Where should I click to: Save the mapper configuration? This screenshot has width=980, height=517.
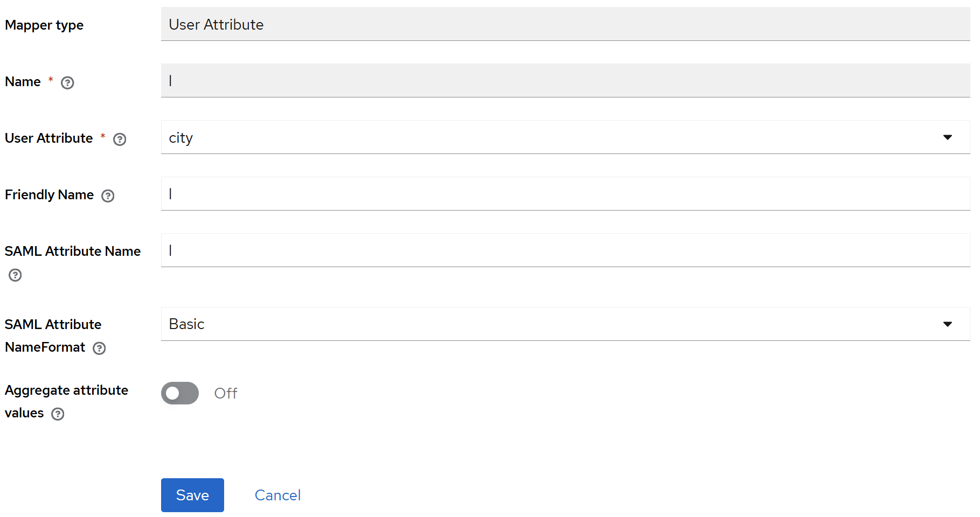pos(192,495)
